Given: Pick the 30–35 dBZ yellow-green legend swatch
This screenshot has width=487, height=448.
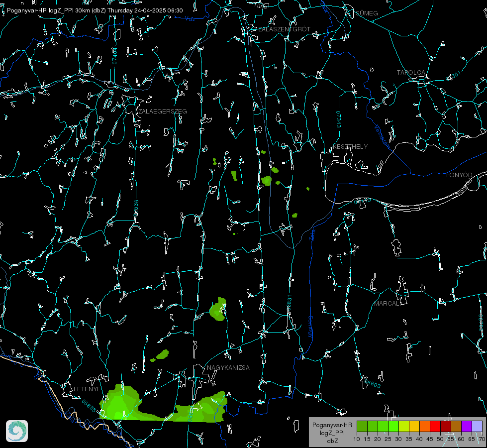Looking at the screenshot, I should pos(404,427).
